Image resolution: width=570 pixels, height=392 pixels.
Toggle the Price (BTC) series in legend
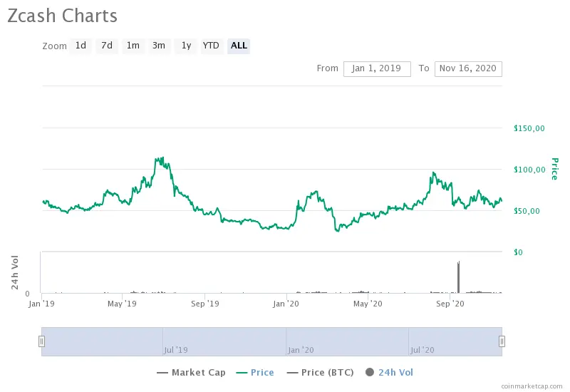[320, 372]
